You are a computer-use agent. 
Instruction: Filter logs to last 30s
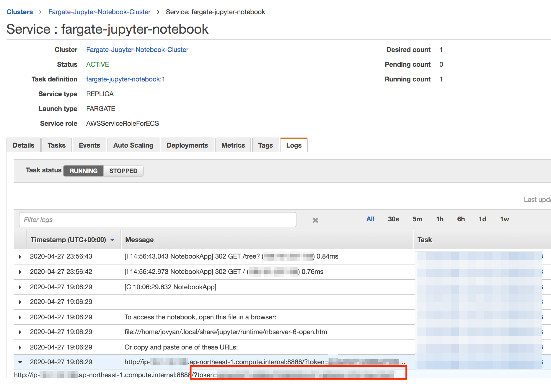[x=393, y=219]
